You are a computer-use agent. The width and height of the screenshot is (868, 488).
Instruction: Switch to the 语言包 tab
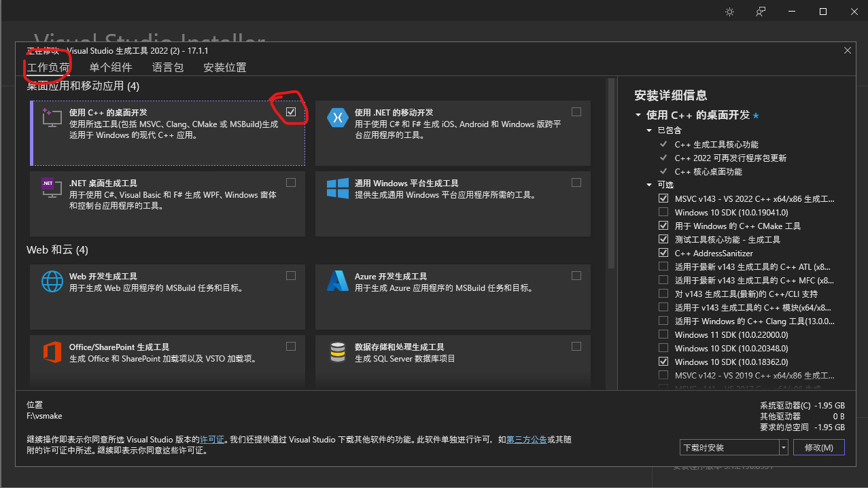[168, 67]
